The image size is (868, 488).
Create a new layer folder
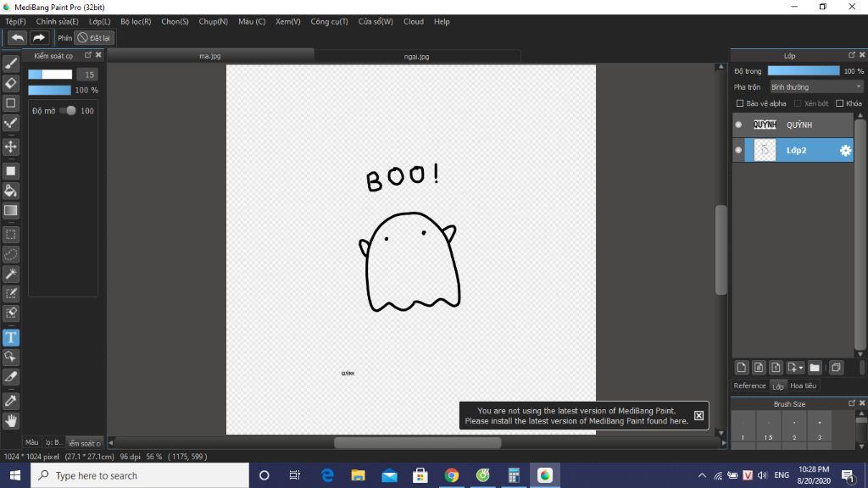(815, 368)
